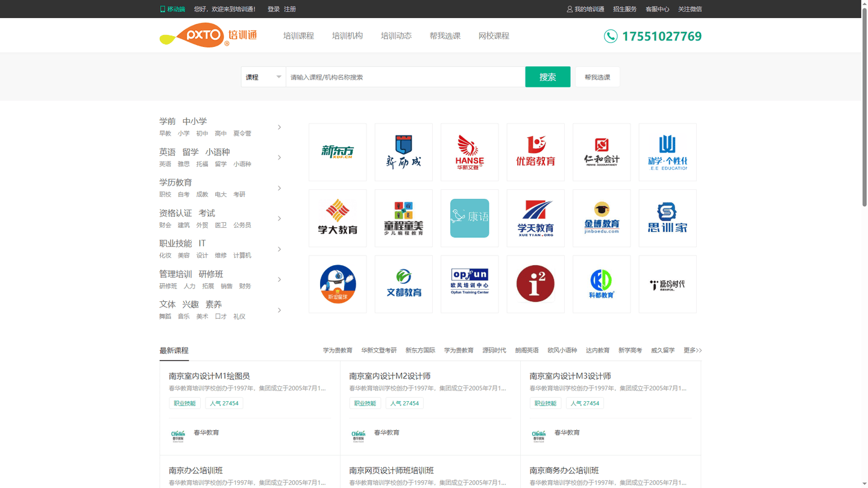Open the 金博教育 logo tile
The height and width of the screenshot is (488, 868).
click(602, 218)
